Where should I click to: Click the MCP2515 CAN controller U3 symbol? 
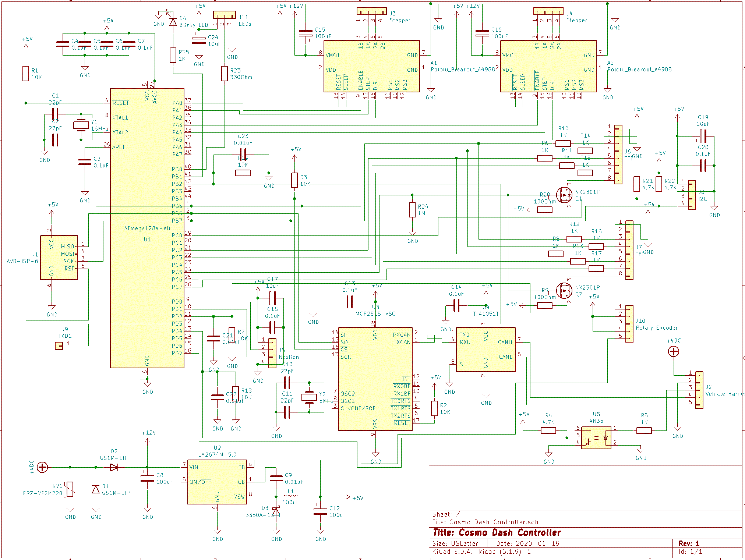375,379
